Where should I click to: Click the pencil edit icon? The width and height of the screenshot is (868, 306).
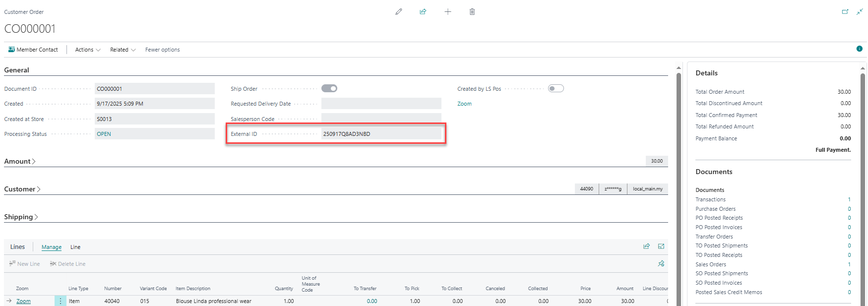[x=398, y=11]
